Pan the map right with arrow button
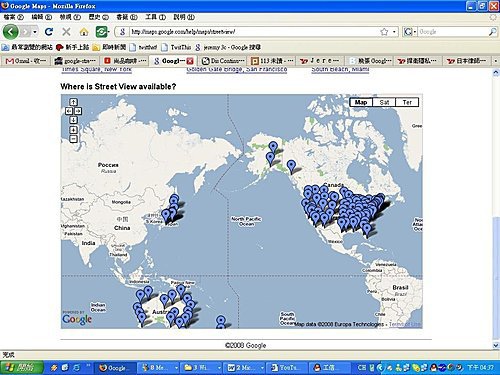This screenshot has height=375, width=500. pyautogui.click(x=78, y=111)
